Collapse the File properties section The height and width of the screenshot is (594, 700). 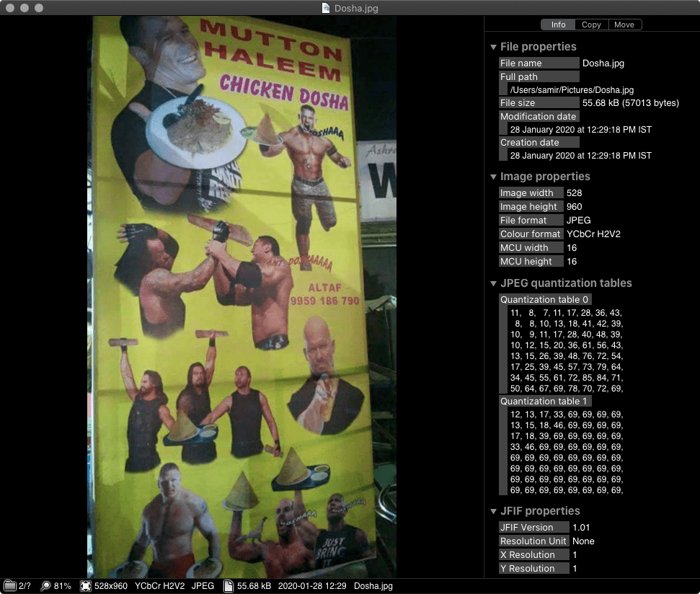pyautogui.click(x=493, y=47)
